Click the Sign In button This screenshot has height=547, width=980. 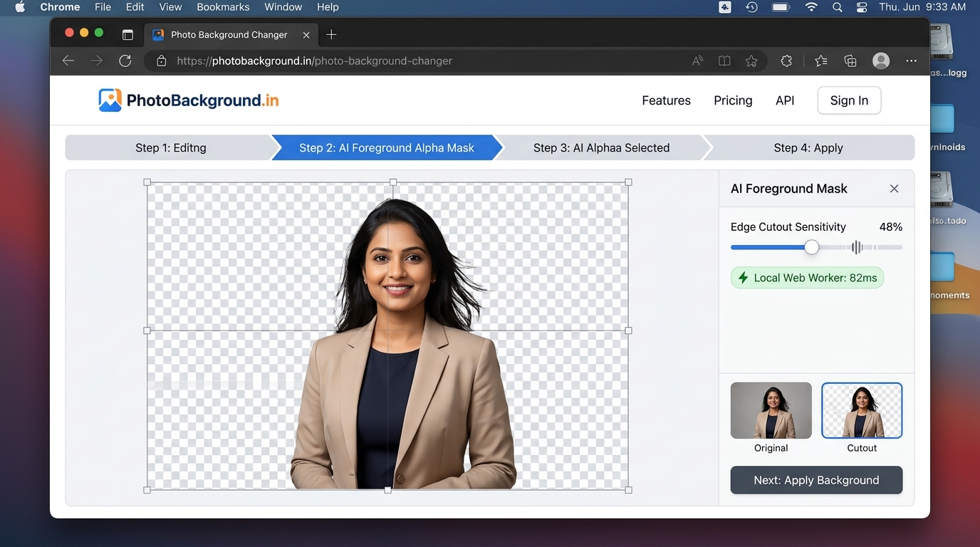point(849,100)
